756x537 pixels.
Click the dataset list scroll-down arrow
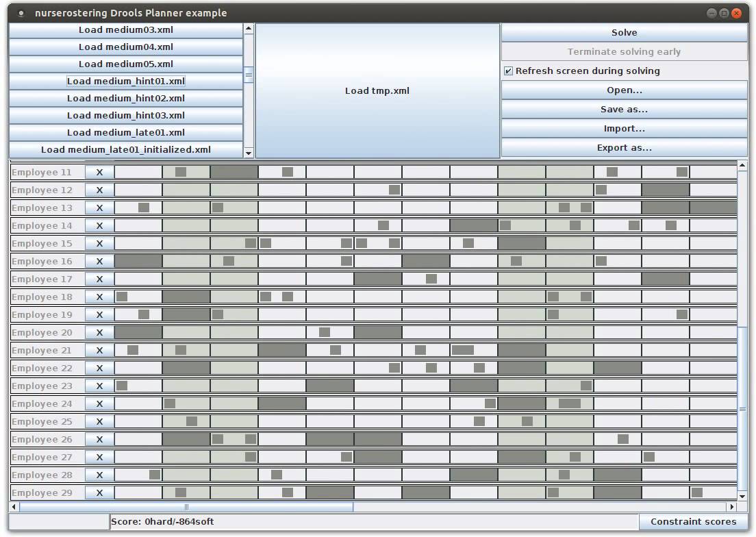[x=249, y=153]
